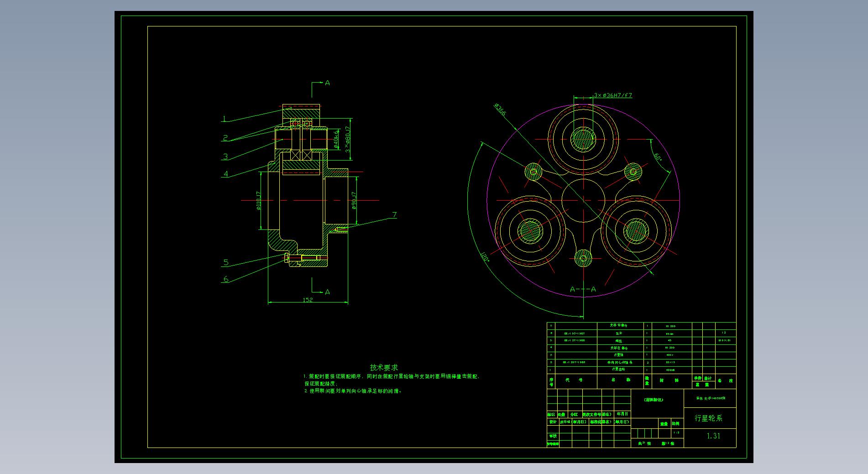Select 行星齿轮 in the parts list
Image resolution: width=868 pixels, height=474 pixels.
coord(618,370)
